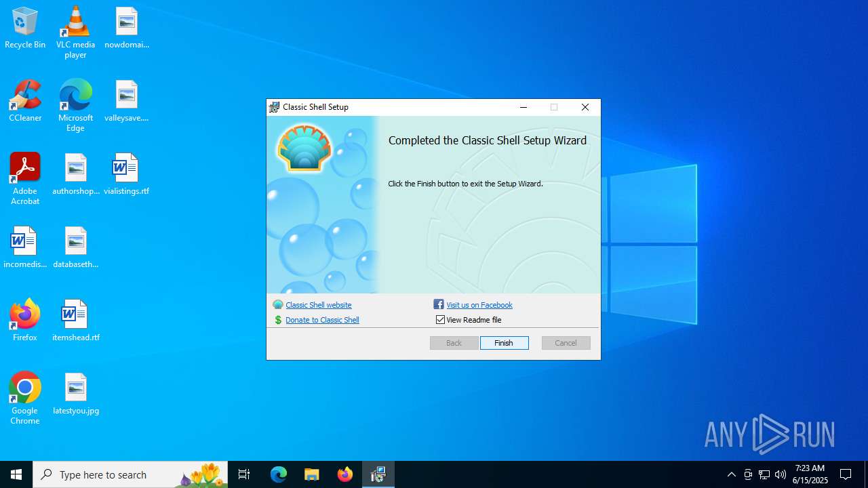The image size is (868, 488).
Task: Open the taskbar clock and date
Action: coord(810,474)
